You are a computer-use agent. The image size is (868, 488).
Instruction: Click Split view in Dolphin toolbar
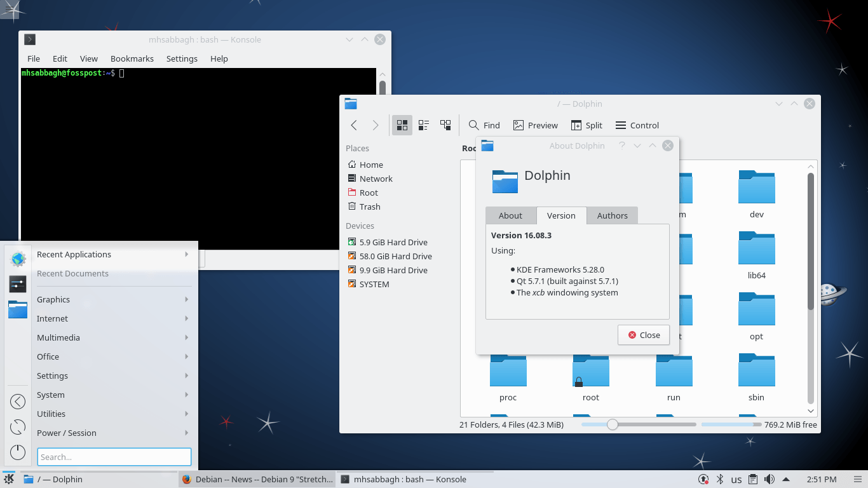coord(587,125)
